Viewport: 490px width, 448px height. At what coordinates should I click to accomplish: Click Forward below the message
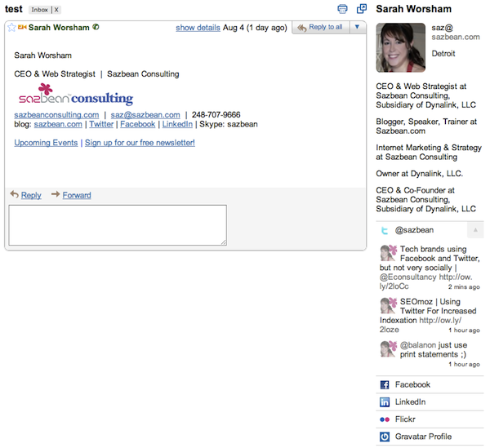[77, 195]
